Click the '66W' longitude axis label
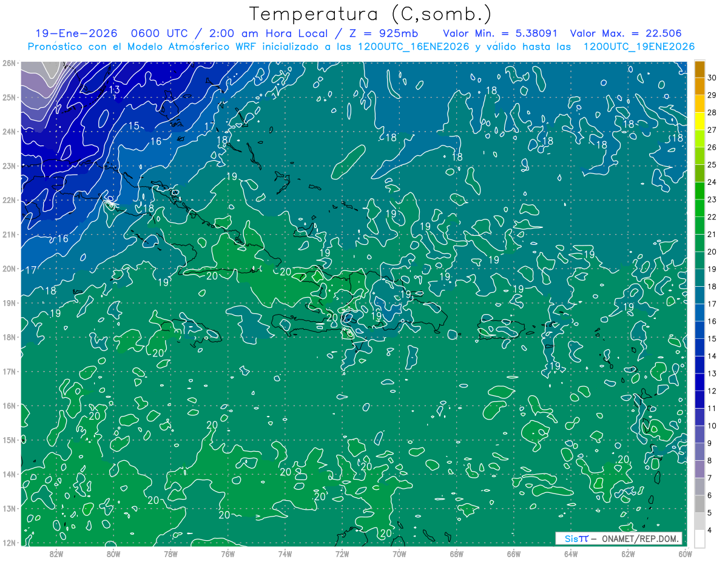This screenshot has width=728, height=562. pos(513,553)
